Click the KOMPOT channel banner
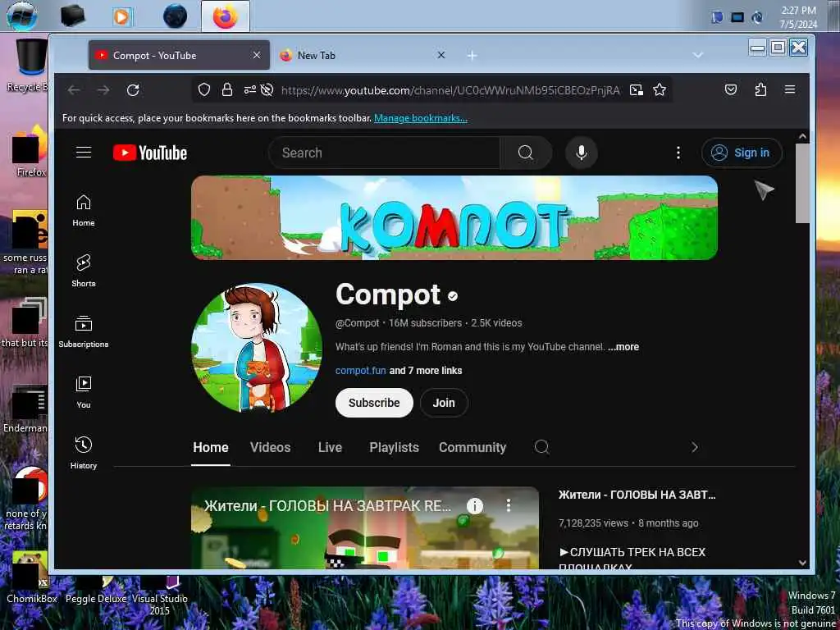Screen dimensions: 840x630 (x=454, y=217)
